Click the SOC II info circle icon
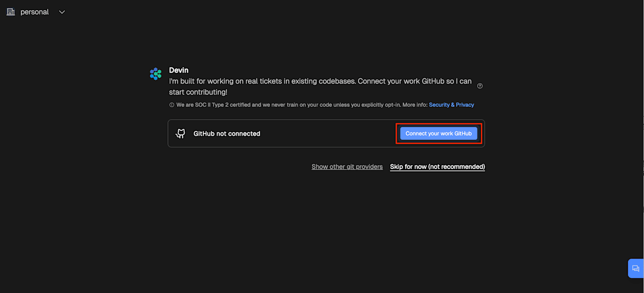 tap(172, 105)
